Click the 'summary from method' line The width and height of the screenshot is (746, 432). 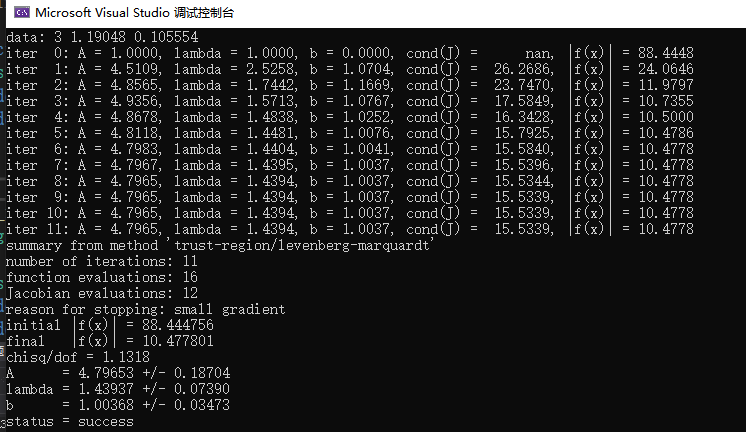[x=219, y=245]
